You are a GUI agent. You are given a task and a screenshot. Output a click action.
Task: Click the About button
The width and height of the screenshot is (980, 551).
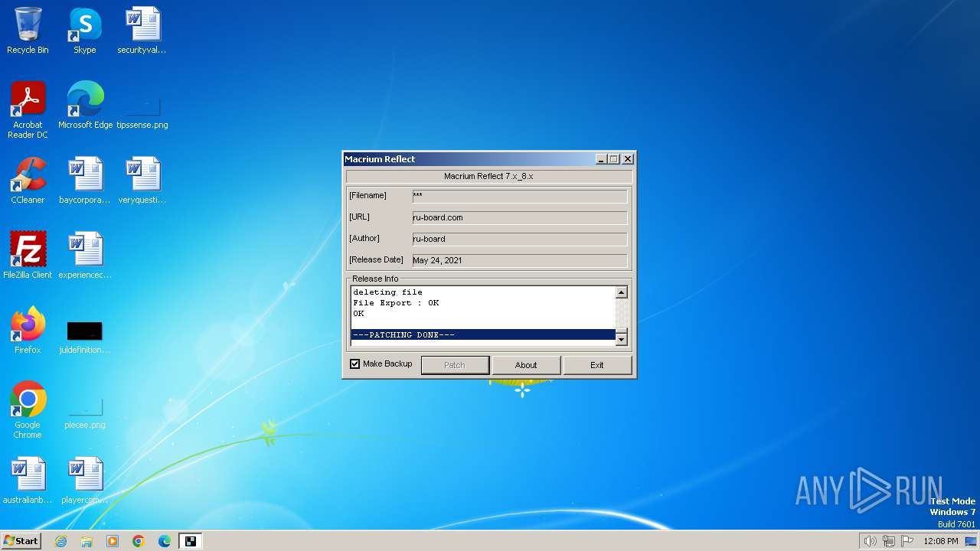click(526, 365)
